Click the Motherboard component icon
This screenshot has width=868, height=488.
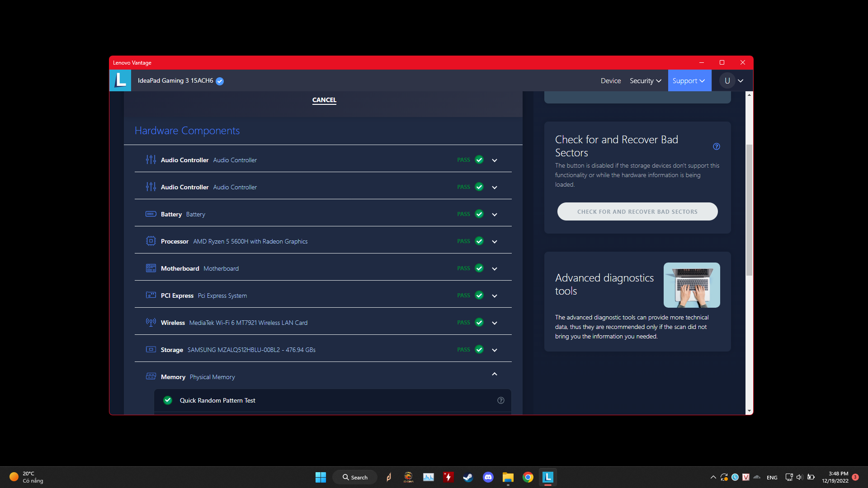[x=151, y=268]
